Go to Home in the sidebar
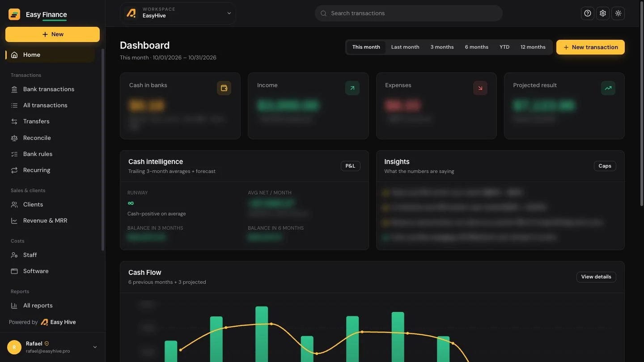644x362 pixels. (x=50, y=55)
